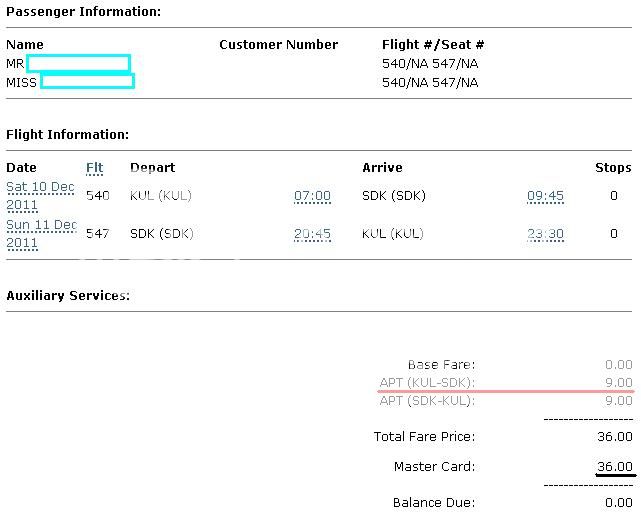Open the 07:00 departure time link
This screenshot has height=514, width=641.
point(312,196)
